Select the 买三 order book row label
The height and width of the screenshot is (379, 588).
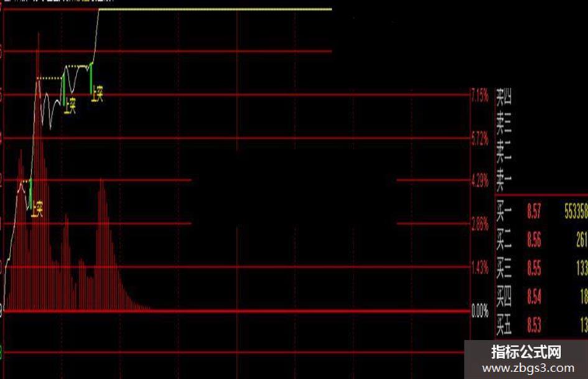[x=503, y=268]
